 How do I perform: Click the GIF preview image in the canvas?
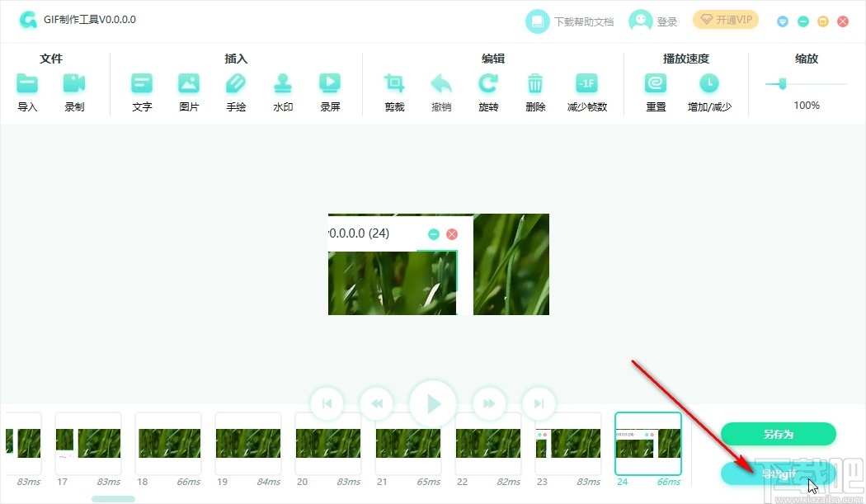coord(439,264)
